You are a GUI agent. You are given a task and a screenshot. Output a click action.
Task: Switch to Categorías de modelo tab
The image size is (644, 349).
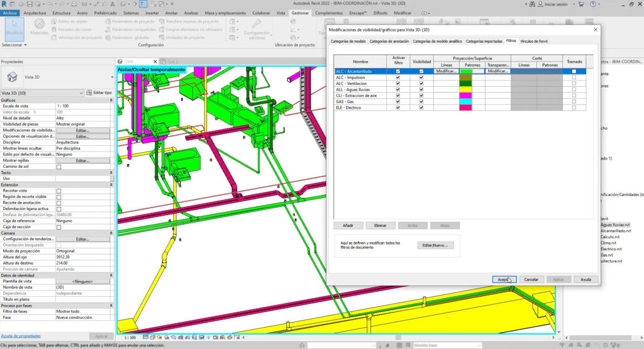click(x=348, y=41)
